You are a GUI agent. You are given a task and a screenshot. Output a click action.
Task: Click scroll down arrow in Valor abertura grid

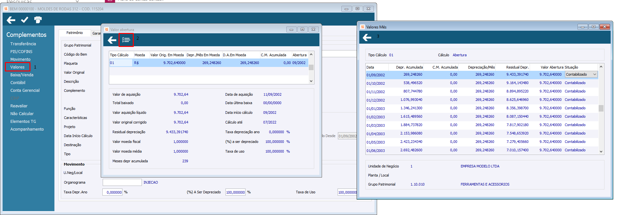(311, 81)
